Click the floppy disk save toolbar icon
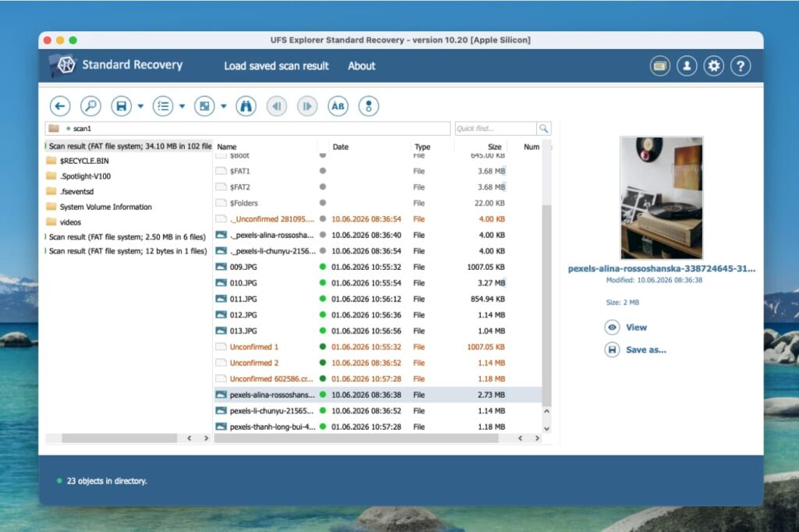The height and width of the screenshot is (532, 799). pyautogui.click(x=121, y=106)
